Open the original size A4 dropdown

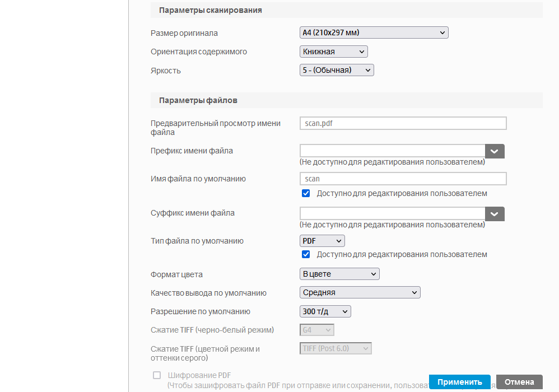[x=374, y=33]
